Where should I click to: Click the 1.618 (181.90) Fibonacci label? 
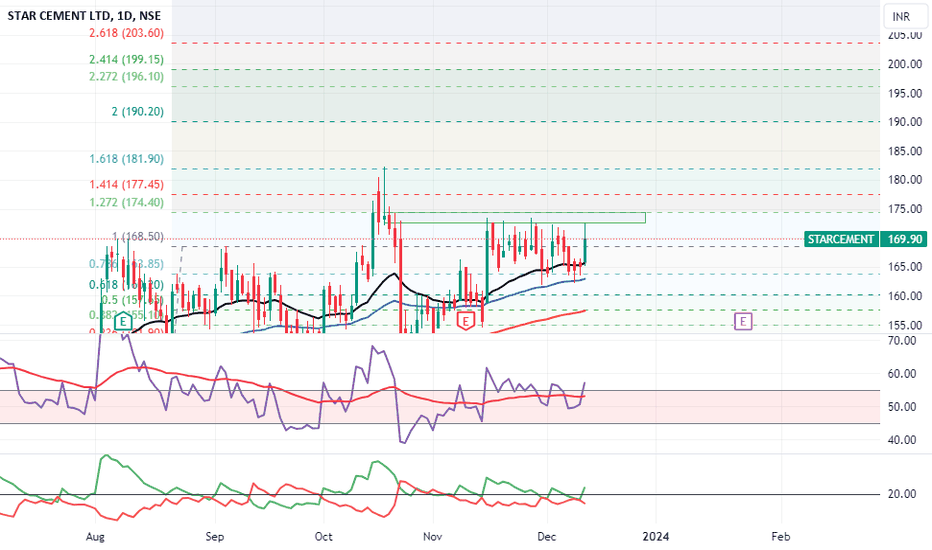point(127,159)
